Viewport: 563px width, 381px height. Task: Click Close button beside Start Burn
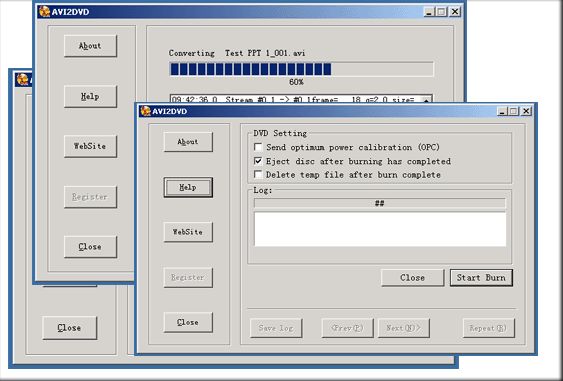click(412, 278)
